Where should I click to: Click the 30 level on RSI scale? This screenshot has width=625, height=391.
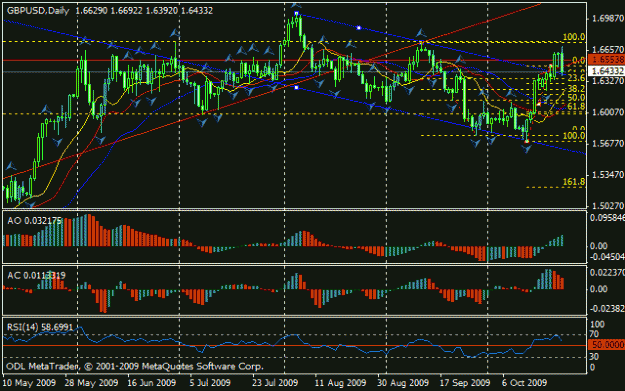pyautogui.click(x=594, y=356)
